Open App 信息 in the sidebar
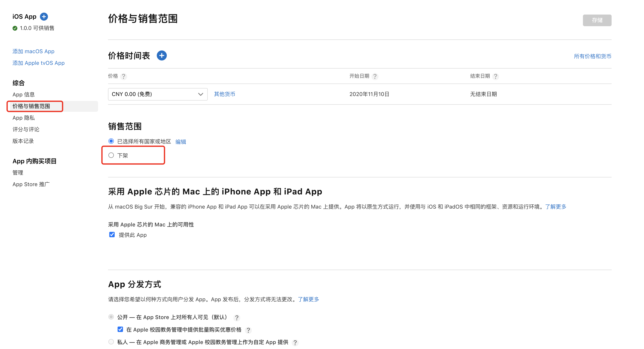The width and height of the screenshot is (644, 349). point(23,95)
